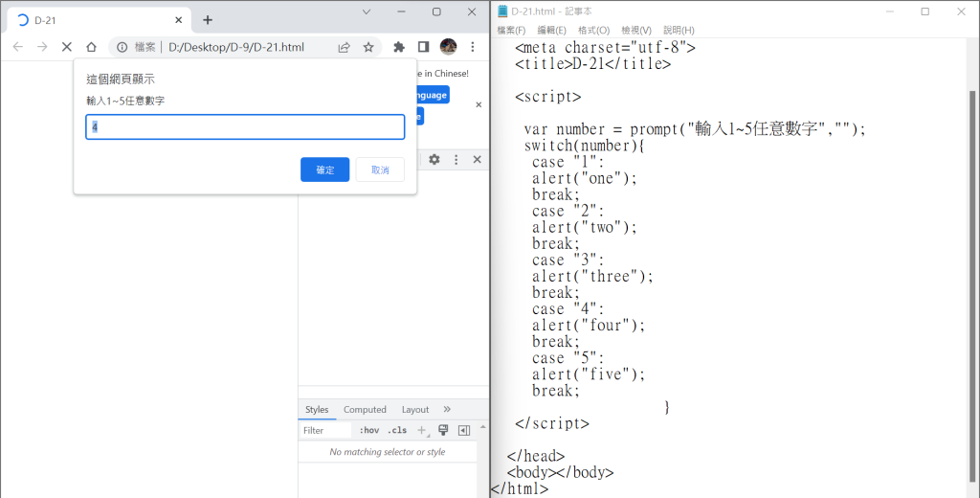Click the <body></body> line in Notepad
The height and width of the screenshot is (498, 980).
tap(560, 472)
